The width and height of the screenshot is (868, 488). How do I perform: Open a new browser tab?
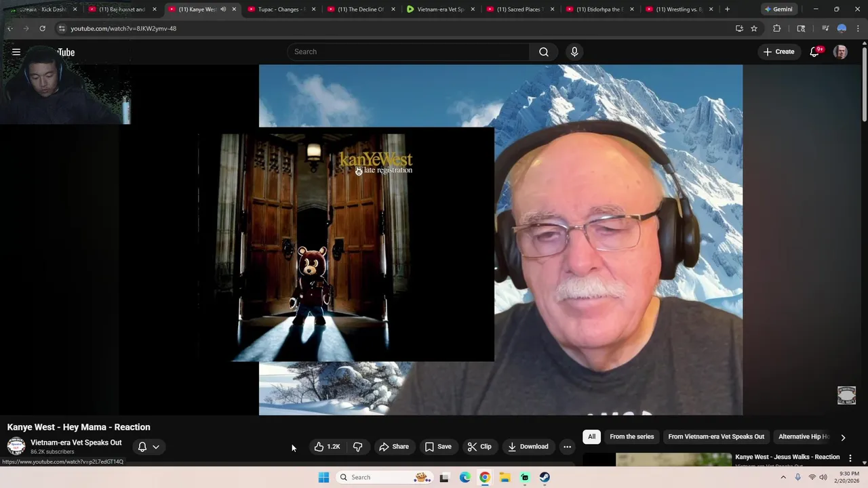[x=727, y=9]
